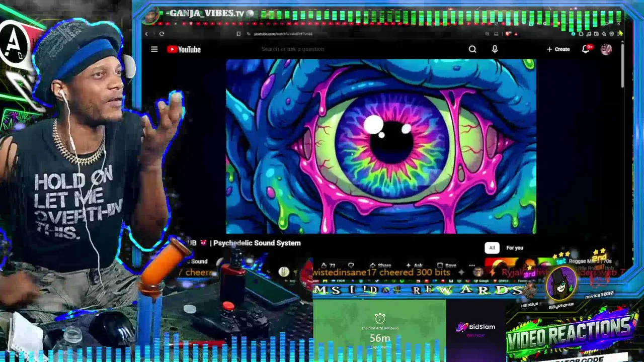Start voice search with the microphone icon
This screenshot has width=644, height=362.
pos(495,49)
